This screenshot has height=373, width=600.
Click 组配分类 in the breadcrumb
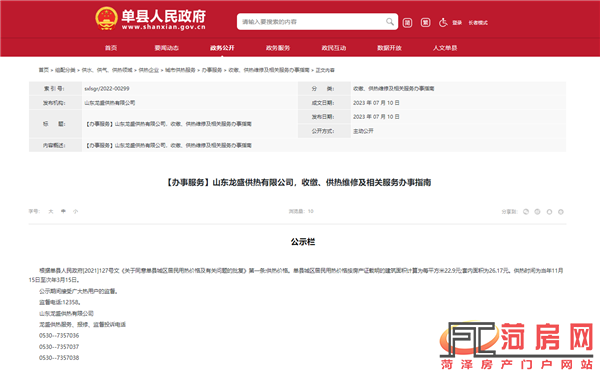[65, 70]
